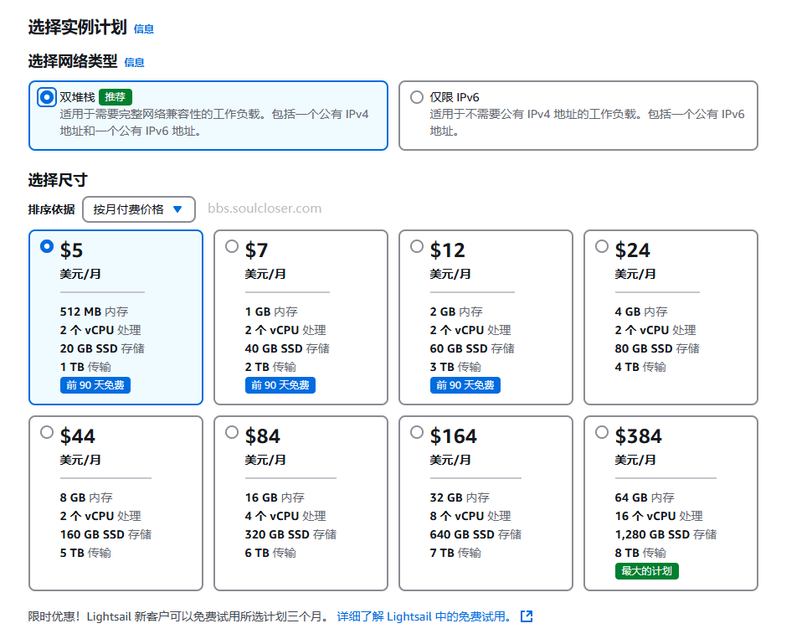The width and height of the screenshot is (812, 644).
Task: Open 信息 link next to 选择网络类型
Action: click(134, 63)
